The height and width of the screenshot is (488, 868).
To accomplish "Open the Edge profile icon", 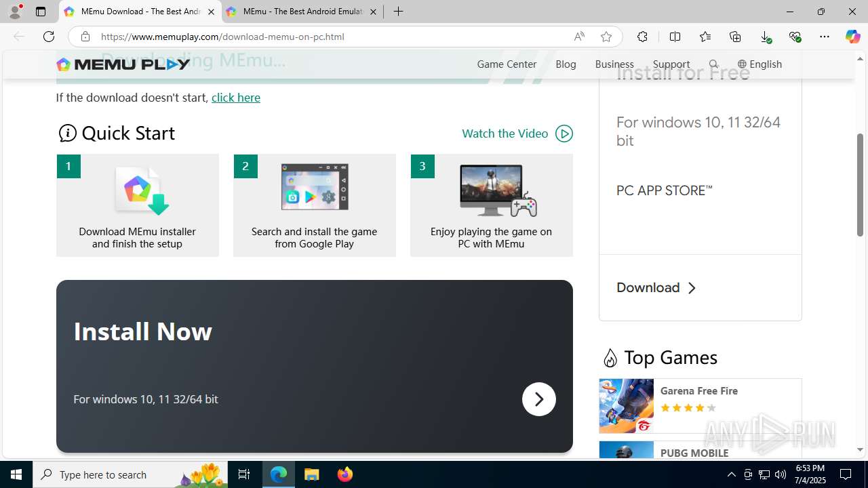I will (14, 12).
